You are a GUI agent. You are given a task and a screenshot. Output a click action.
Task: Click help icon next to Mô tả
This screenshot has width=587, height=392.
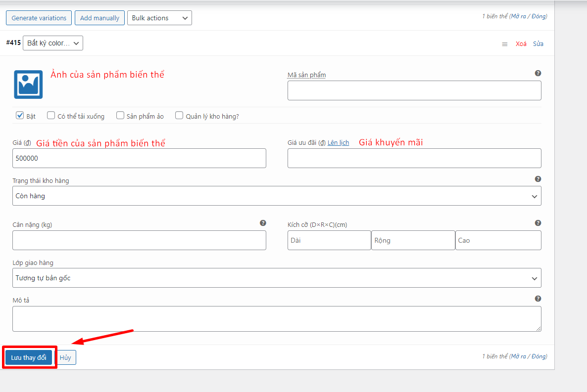pos(538,299)
